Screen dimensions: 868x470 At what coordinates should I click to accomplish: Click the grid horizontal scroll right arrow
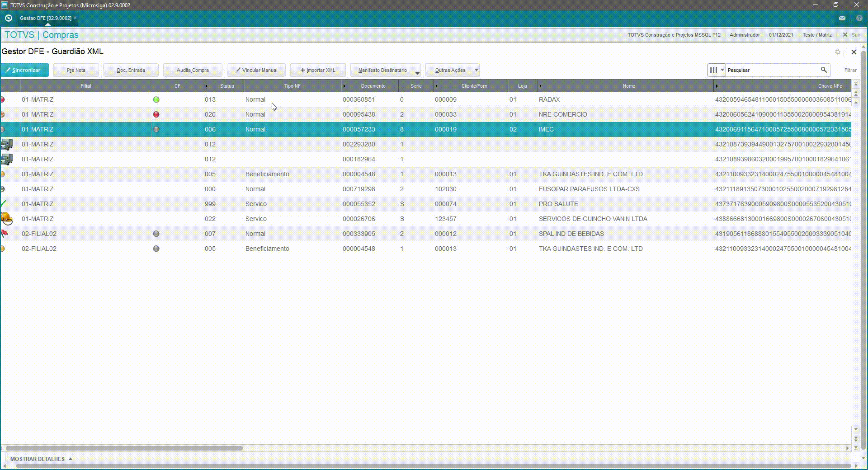[847, 448]
